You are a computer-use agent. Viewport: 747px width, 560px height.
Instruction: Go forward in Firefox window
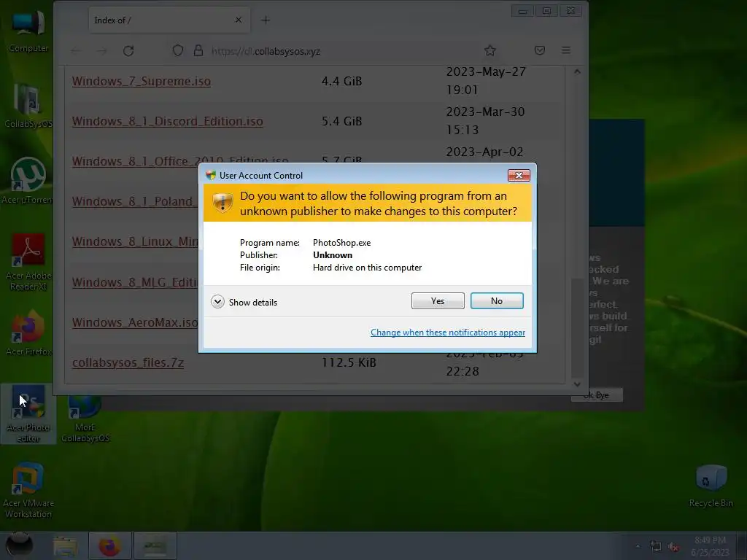coord(102,50)
